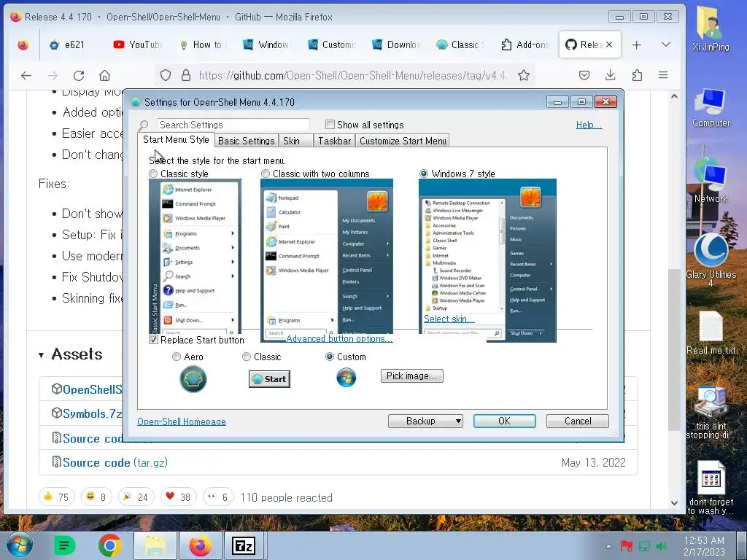Screen dimensions: 747x560
Task: Open Firefox taskbar icon
Action: [x=200, y=545]
